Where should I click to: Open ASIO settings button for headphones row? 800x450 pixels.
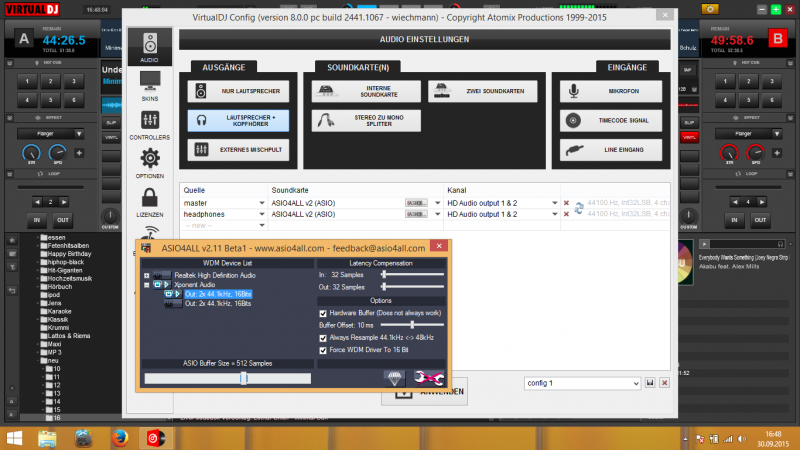tap(416, 214)
